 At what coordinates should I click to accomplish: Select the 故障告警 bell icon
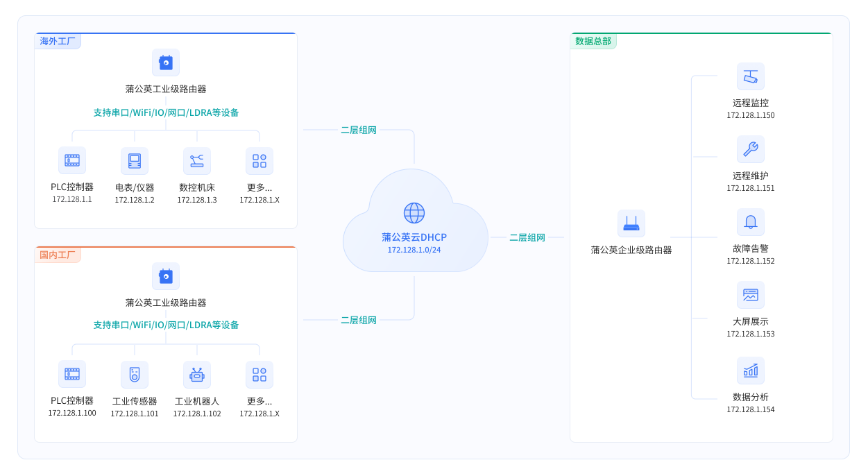[x=751, y=222]
